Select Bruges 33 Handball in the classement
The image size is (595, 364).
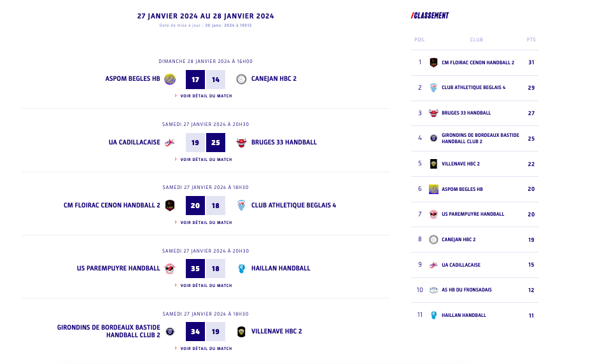click(x=466, y=113)
